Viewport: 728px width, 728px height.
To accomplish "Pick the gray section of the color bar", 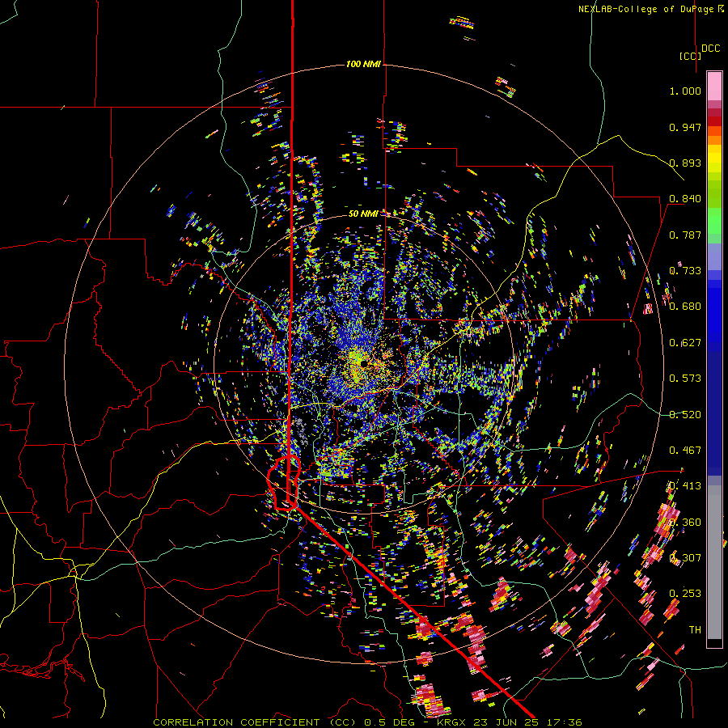I will click(x=714, y=562).
